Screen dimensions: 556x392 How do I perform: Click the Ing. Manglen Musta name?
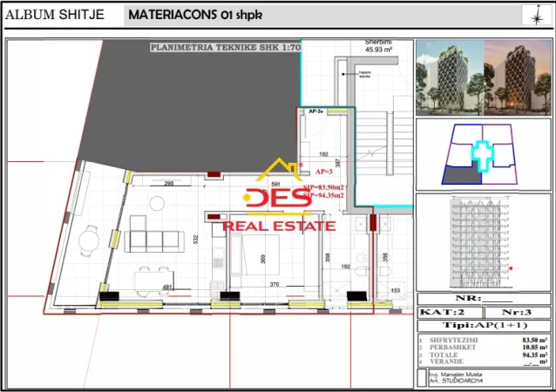455,375
